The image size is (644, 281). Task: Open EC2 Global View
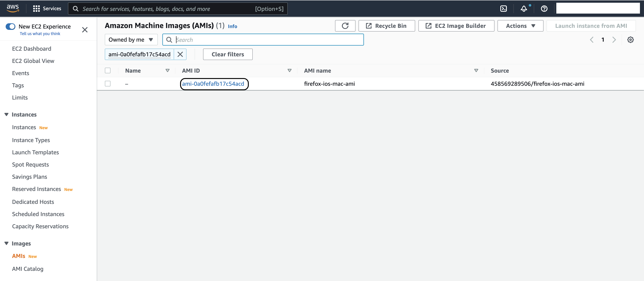[33, 61]
